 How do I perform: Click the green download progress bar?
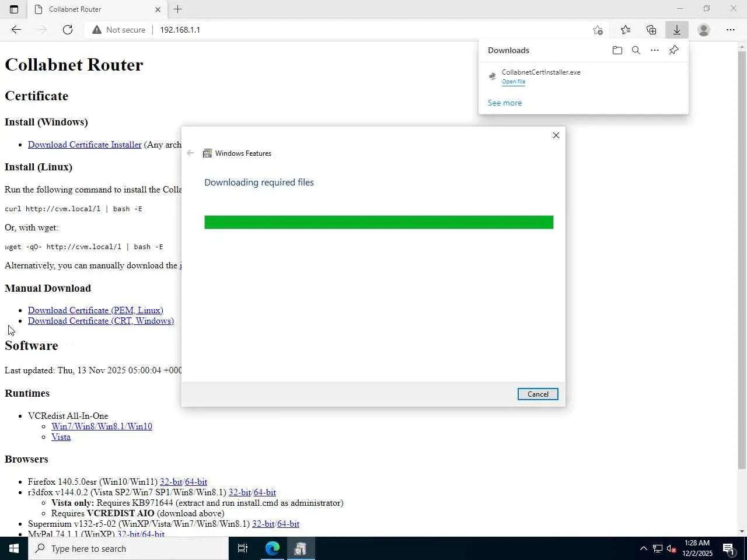379,222
